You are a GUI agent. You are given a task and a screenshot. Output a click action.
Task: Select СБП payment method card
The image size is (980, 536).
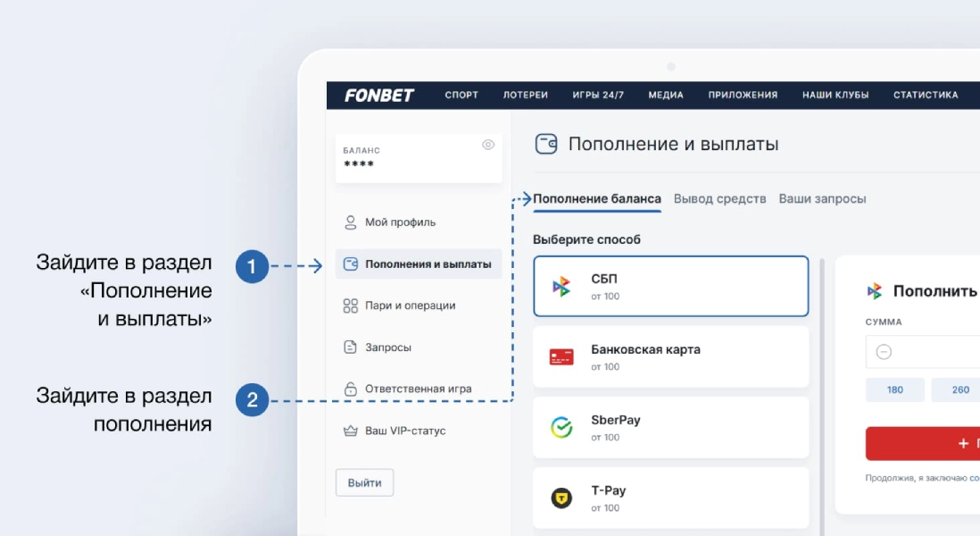(x=670, y=287)
